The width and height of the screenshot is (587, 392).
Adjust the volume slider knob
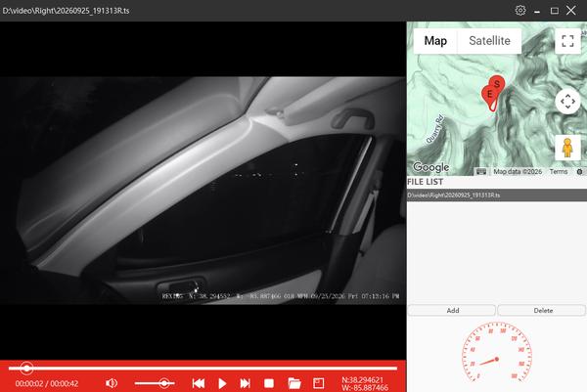click(x=164, y=383)
